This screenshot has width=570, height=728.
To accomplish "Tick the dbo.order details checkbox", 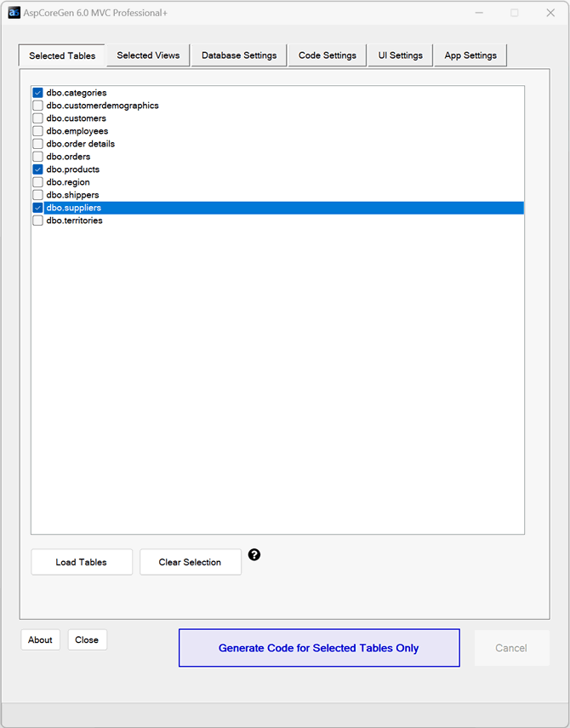I will pyautogui.click(x=38, y=144).
